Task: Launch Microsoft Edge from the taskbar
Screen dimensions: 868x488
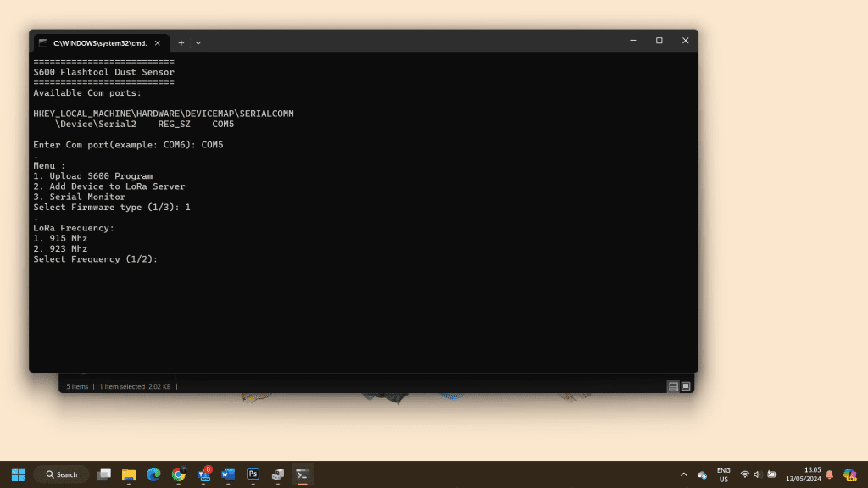Action: coord(153,474)
